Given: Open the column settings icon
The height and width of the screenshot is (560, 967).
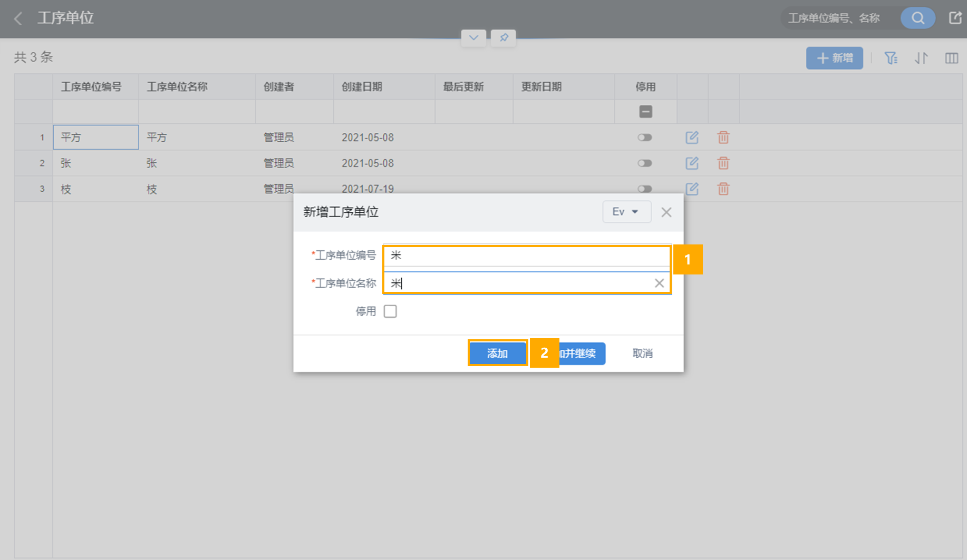Looking at the screenshot, I should tap(952, 58).
